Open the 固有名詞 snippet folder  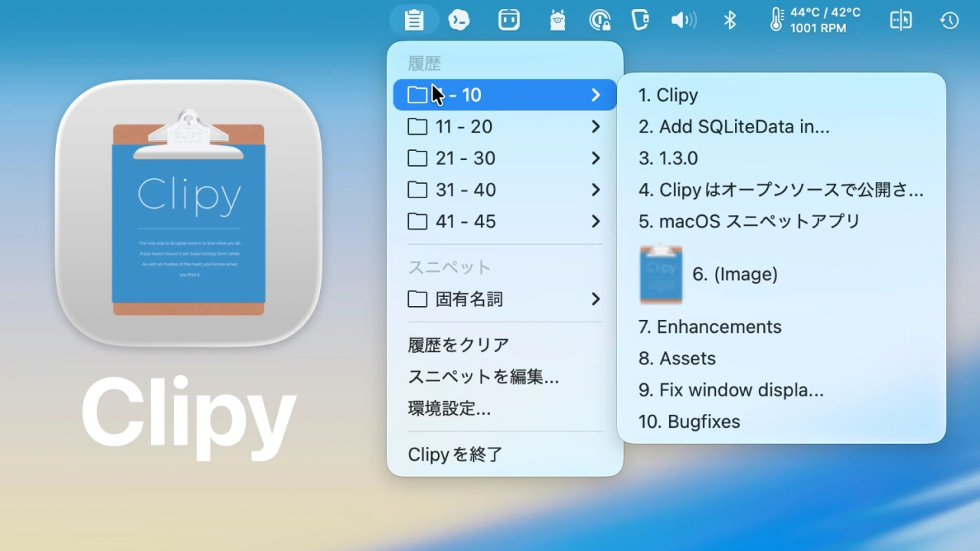point(505,299)
